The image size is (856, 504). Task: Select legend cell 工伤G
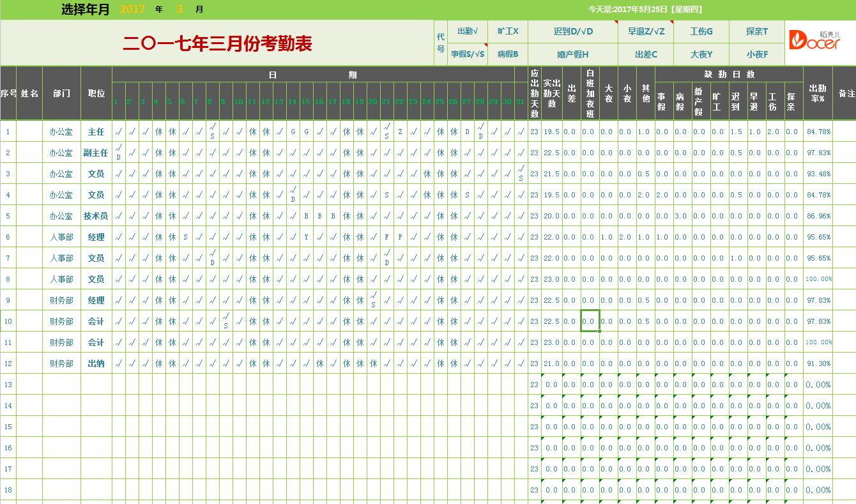[701, 31]
